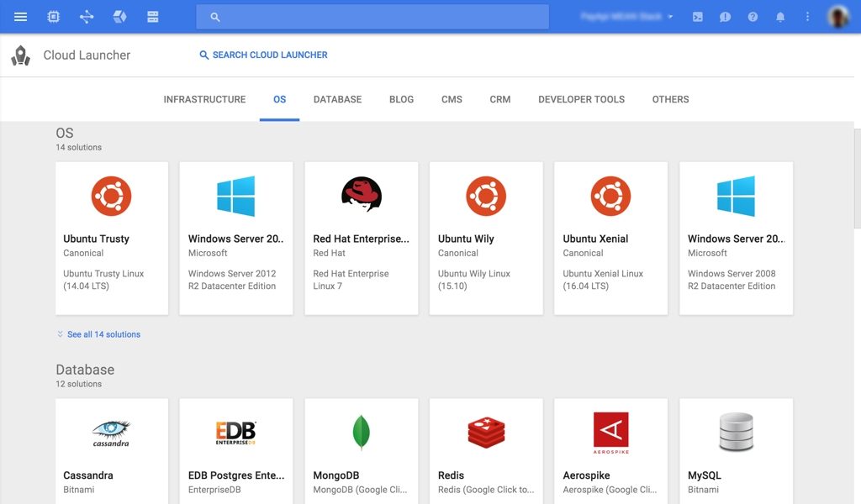This screenshot has width=861, height=504.
Task: Select the MySQL title
Action: coord(705,475)
